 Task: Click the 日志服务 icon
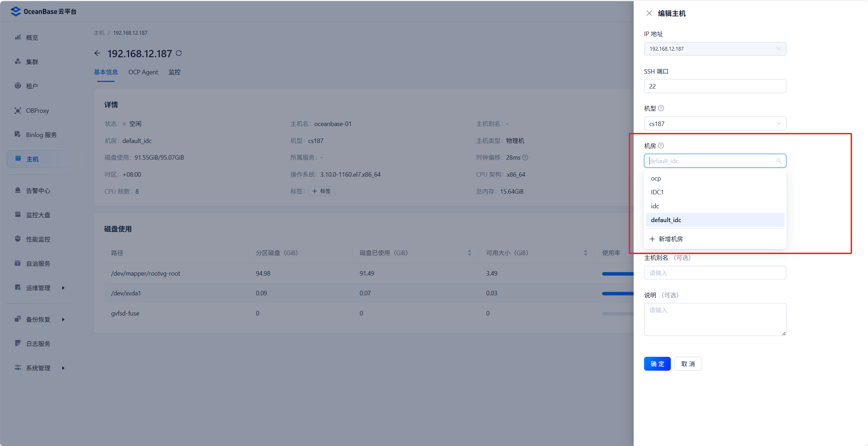[x=18, y=343]
